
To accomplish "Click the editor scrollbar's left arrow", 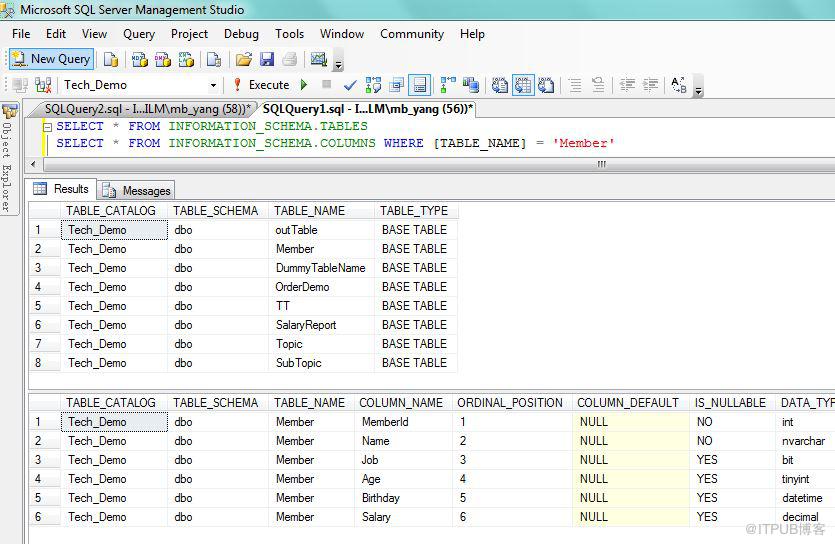I will (34, 164).
